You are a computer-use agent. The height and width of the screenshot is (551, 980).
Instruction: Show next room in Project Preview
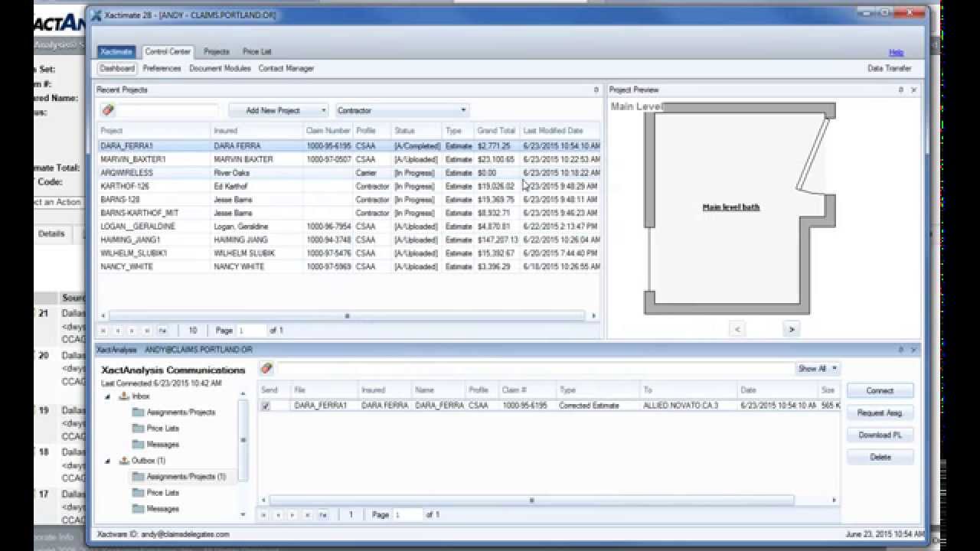(x=791, y=329)
